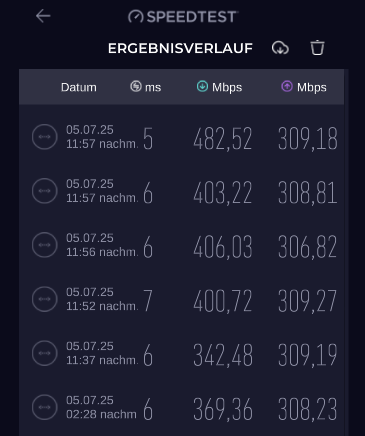Open the 11:37 nachm. result entry

(x=182, y=353)
